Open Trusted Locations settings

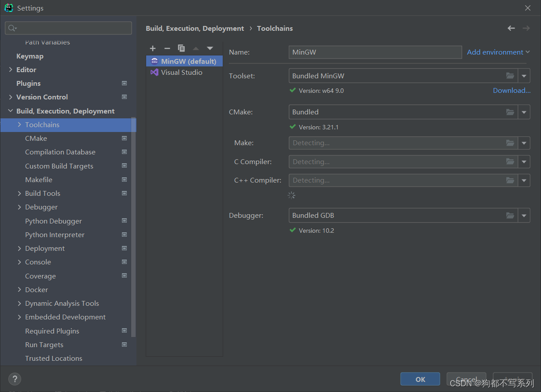coord(54,358)
